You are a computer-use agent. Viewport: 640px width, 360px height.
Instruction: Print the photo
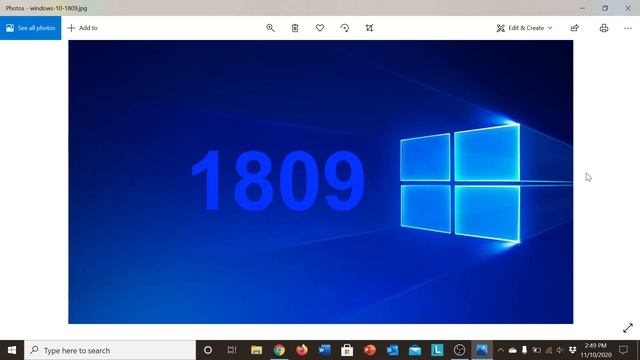point(604,28)
